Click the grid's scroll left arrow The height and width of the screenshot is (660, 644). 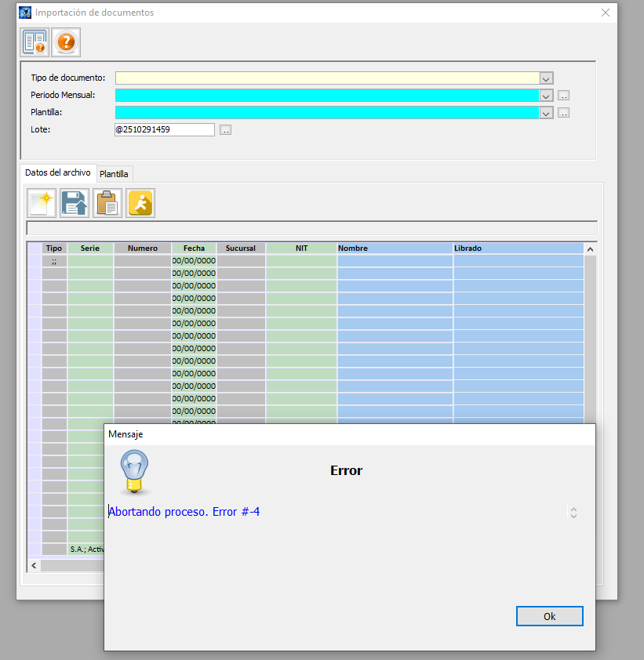pyautogui.click(x=34, y=565)
